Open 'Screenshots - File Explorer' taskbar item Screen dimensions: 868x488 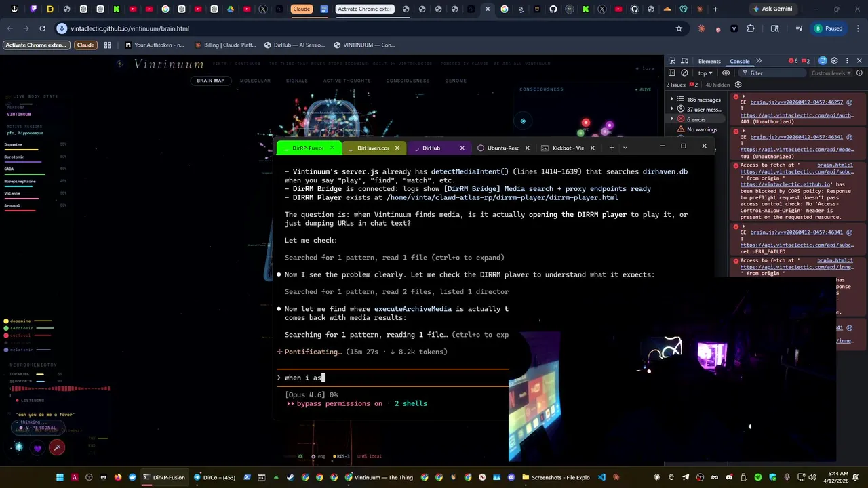click(555, 477)
